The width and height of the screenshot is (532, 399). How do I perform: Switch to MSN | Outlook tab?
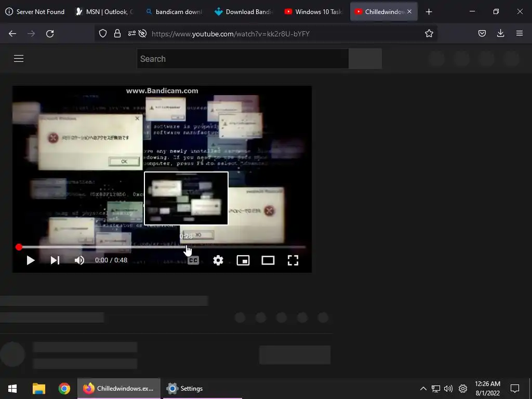[x=105, y=11]
